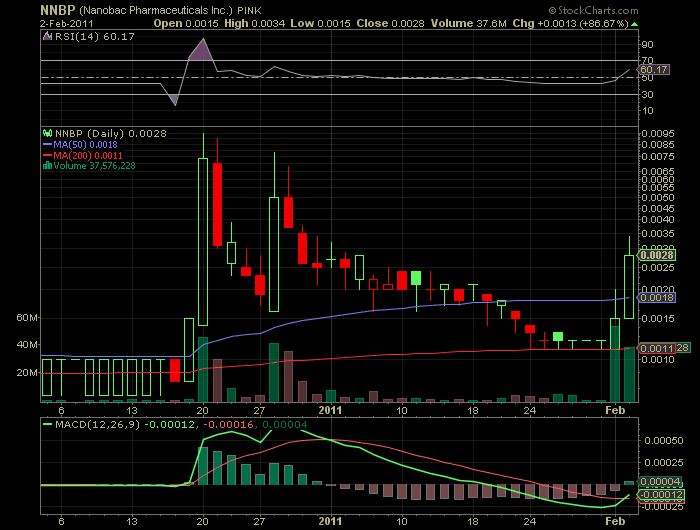Screen dimensions: 700x530
Task: Click the Close 0.0028 value in the header
Action: [x=390, y=24]
